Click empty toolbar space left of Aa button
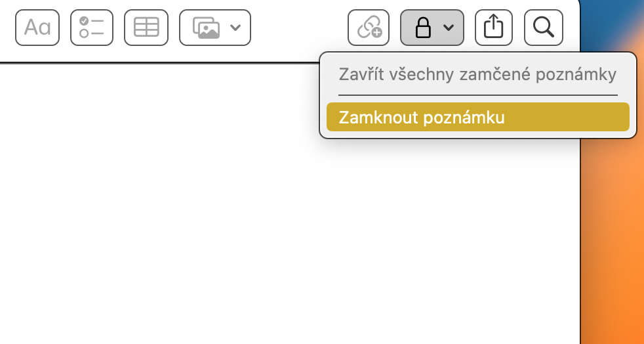Viewport: 644px width, 344px height. point(7,28)
